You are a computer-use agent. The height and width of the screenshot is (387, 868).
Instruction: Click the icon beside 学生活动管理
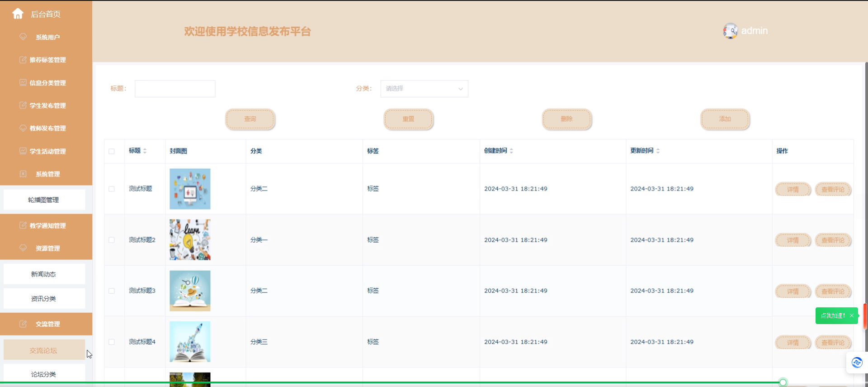click(23, 151)
